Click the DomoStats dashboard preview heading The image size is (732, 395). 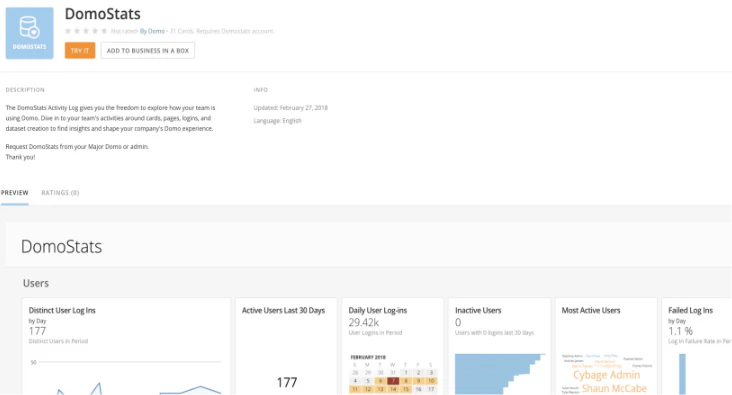(61, 247)
